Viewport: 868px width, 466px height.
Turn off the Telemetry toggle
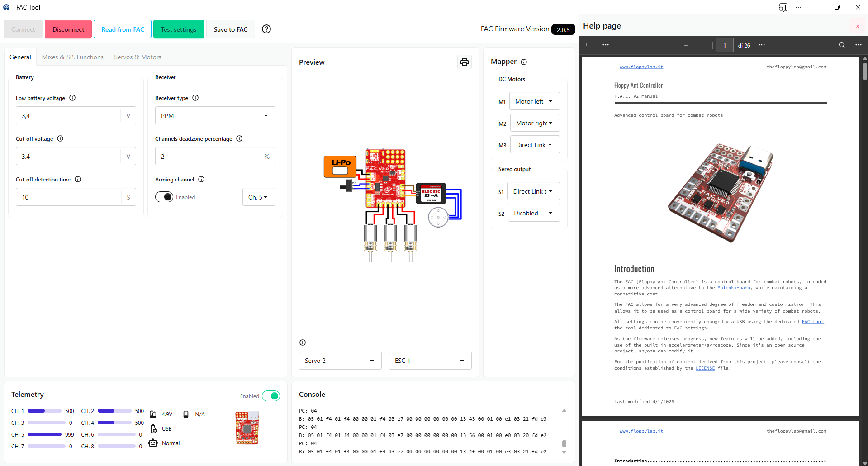point(271,396)
